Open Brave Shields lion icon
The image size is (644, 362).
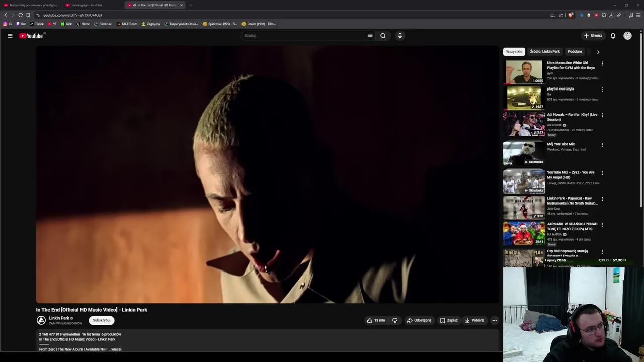tap(570, 15)
